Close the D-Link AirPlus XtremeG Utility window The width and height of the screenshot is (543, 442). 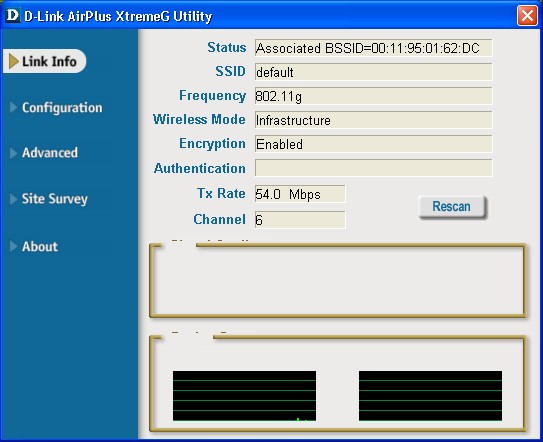pos(527,16)
